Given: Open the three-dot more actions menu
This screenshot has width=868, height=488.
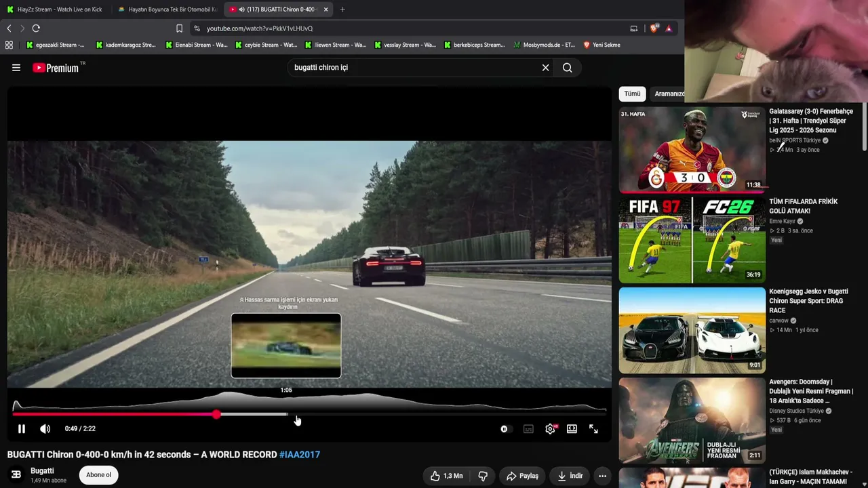Looking at the screenshot, I should pos(602,476).
